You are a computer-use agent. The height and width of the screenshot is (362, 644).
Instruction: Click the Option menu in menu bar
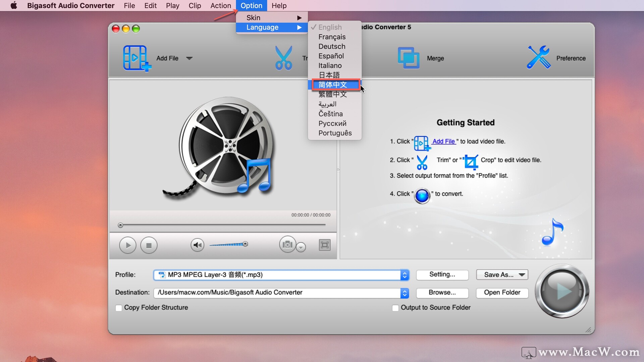pos(251,6)
